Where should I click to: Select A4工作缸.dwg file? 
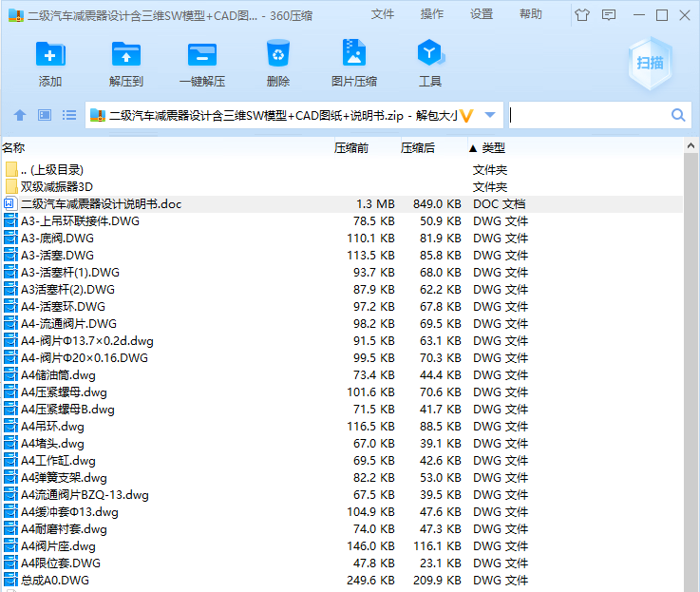pyautogui.click(x=343, y=461)
